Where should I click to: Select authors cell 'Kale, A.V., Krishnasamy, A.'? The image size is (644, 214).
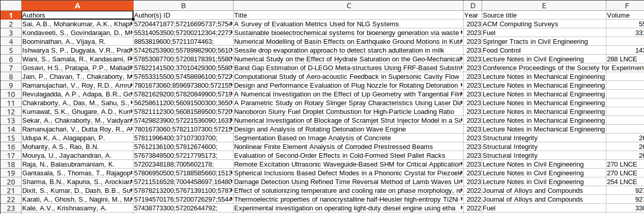[x=77, y=208]
